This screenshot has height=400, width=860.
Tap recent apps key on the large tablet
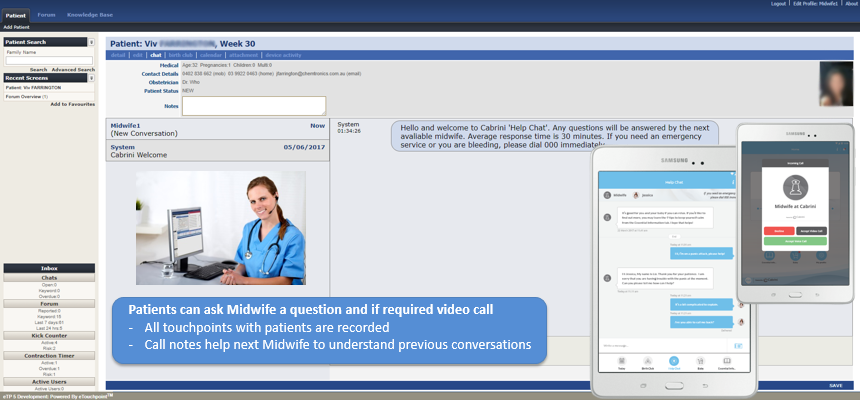pyautogui.click(x=643, y=386)
